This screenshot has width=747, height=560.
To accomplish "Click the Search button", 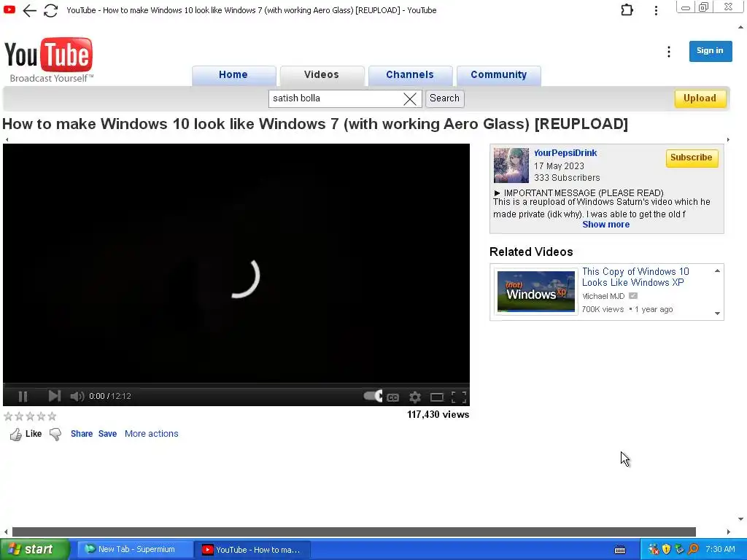I will (x=444, y=98).
